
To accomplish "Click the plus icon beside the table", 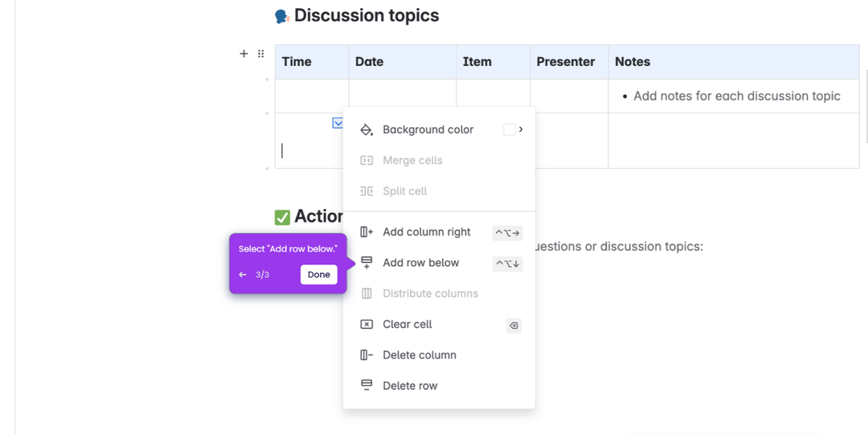I will click(x=244, y=54).
